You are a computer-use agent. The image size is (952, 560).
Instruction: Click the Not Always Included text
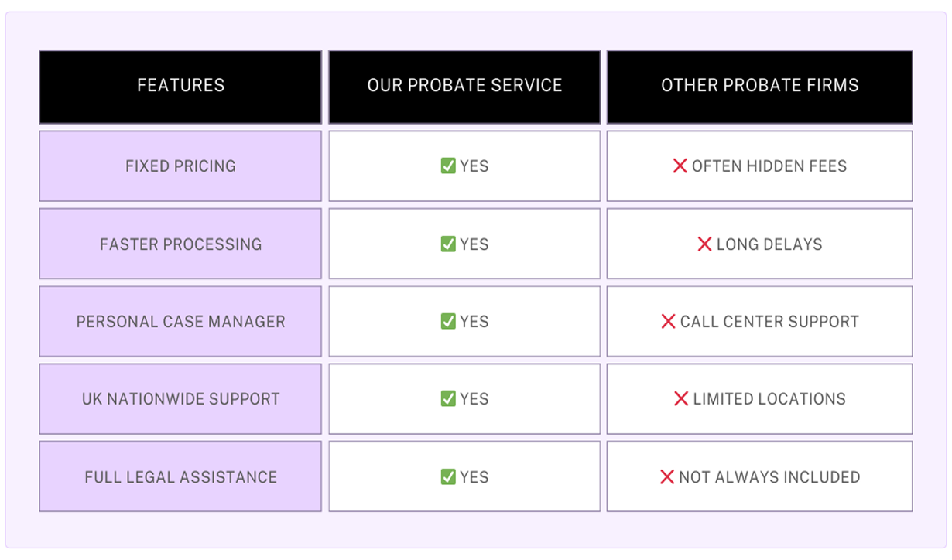click(x=769, y=476)
